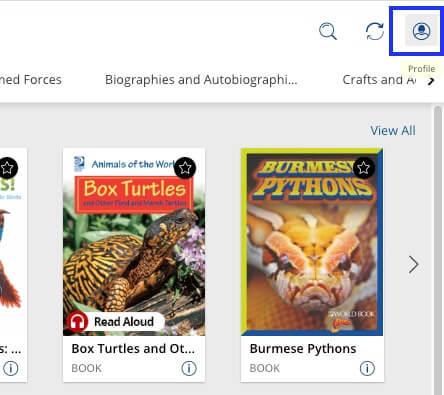444x395 pixels.
Task: Favorite the Box Turtles book star
Action: pyautogui.click(x=185, y=167)
